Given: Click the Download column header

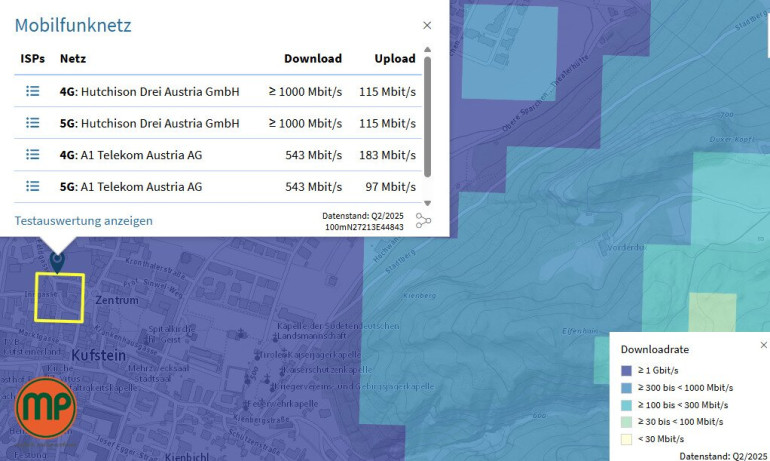Looking at the screenshot, I should tap(312, 59).
